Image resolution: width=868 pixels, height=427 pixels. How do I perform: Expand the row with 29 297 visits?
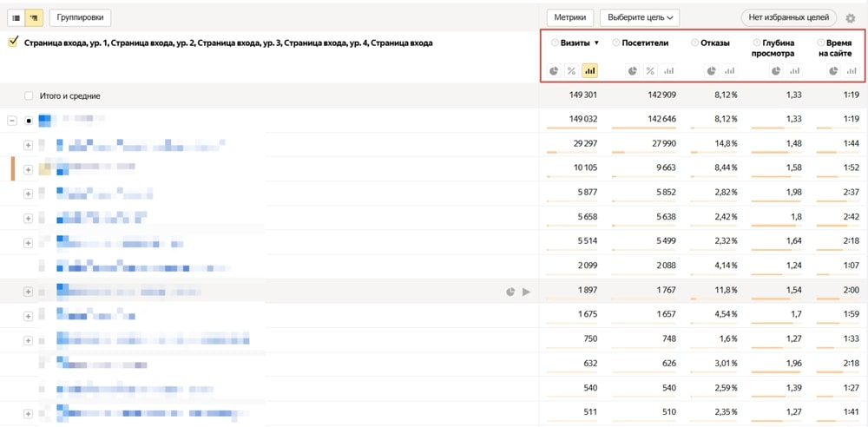point(29,145)
